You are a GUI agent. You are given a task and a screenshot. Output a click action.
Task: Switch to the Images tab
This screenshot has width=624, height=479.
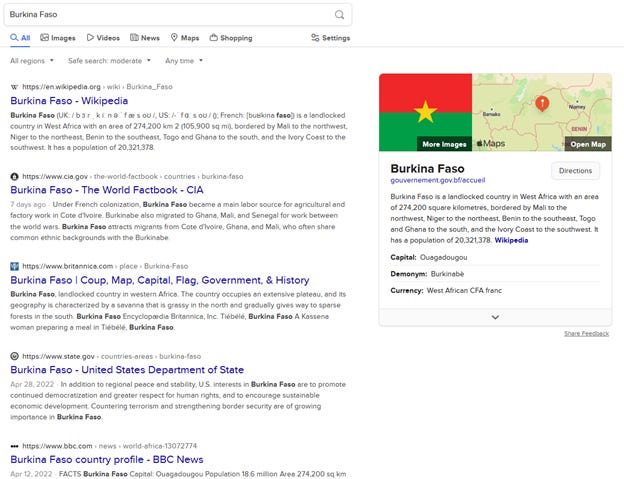click(x=58, y=38)
